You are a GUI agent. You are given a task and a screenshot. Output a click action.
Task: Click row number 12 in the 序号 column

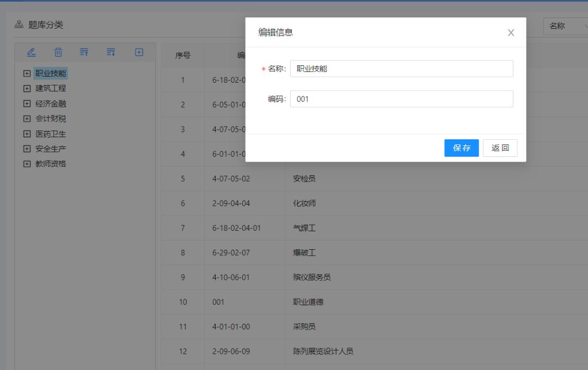tap(182, 351)
